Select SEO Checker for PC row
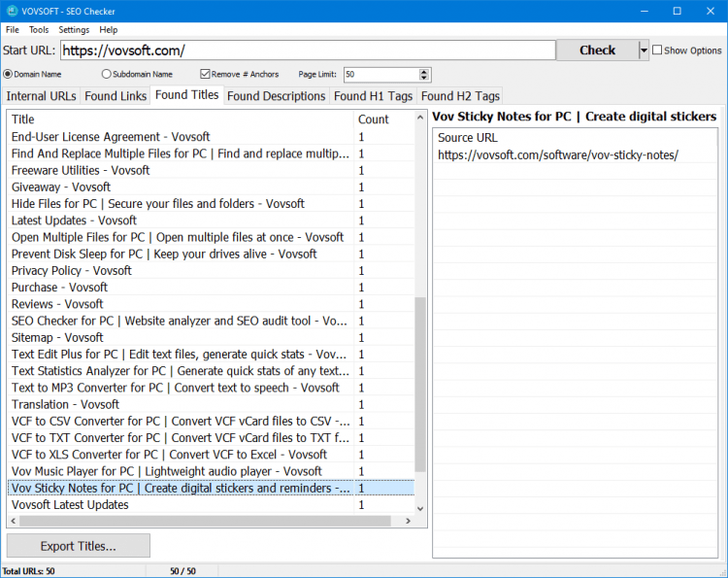This screenshot has height=578, width=728. click(211, 322)
